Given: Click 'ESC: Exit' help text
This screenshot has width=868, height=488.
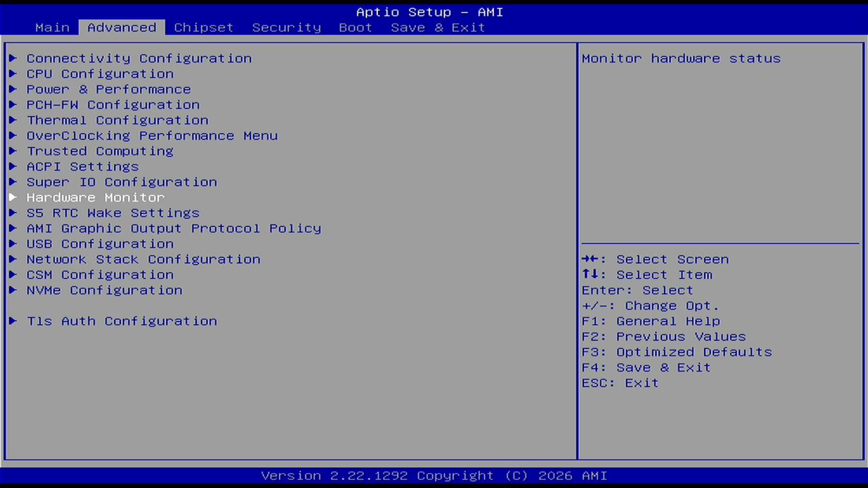Looking at the screenshot, I should (620, 384).
